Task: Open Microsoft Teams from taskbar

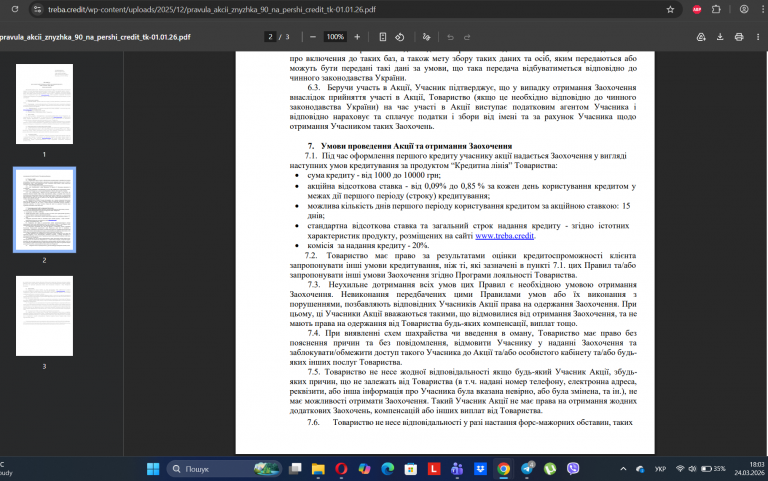Action: coord(457,469)
